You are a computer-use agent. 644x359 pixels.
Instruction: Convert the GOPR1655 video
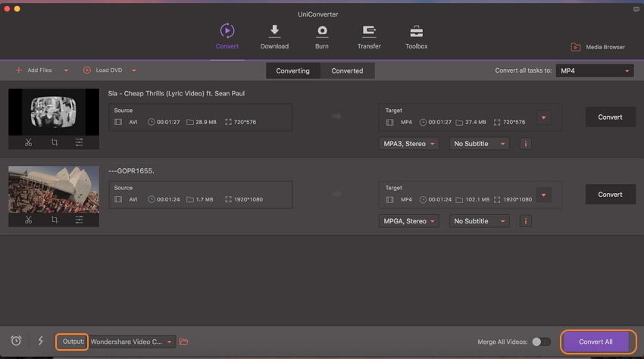click(x=610, y=195)
